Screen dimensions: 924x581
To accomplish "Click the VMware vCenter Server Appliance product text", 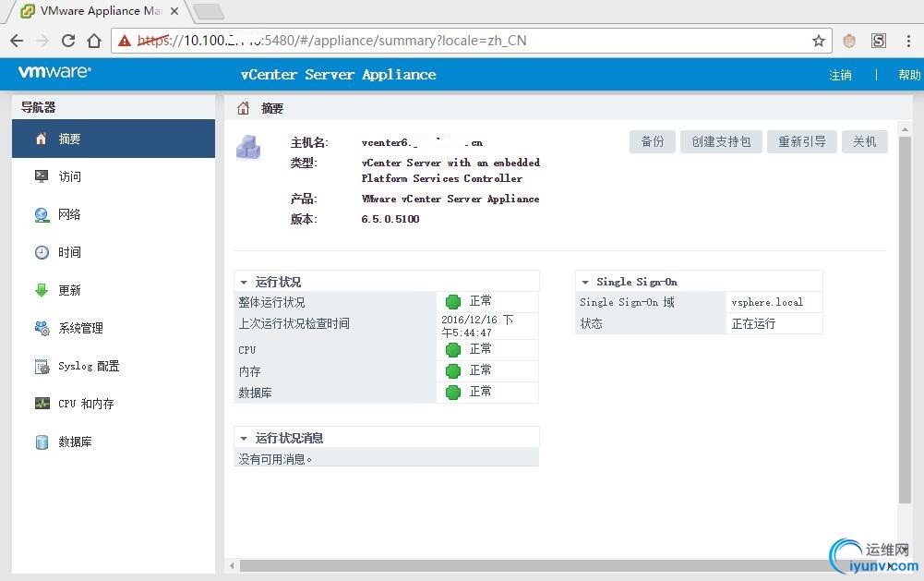I will [x=450, y=199].
